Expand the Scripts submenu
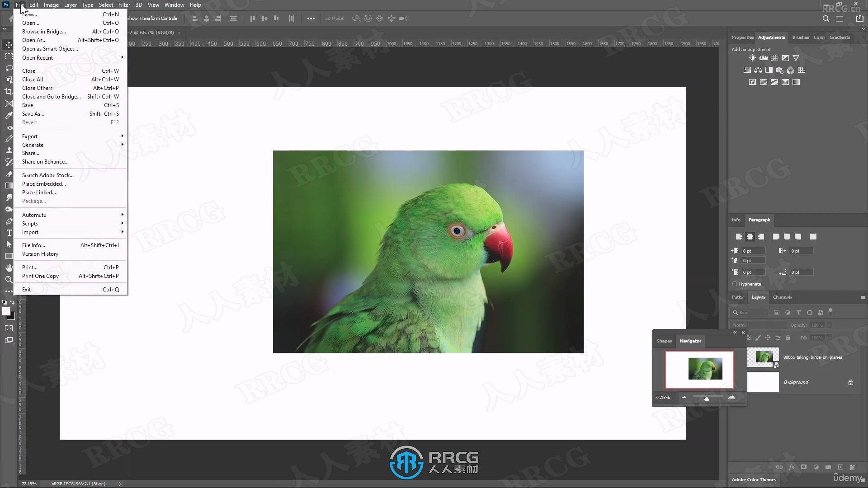868x488 pixels. [x=71, y=224]
